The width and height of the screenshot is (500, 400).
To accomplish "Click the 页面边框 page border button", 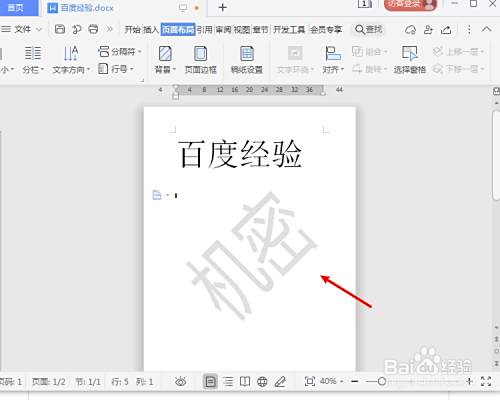I will (x=200, y=60).
